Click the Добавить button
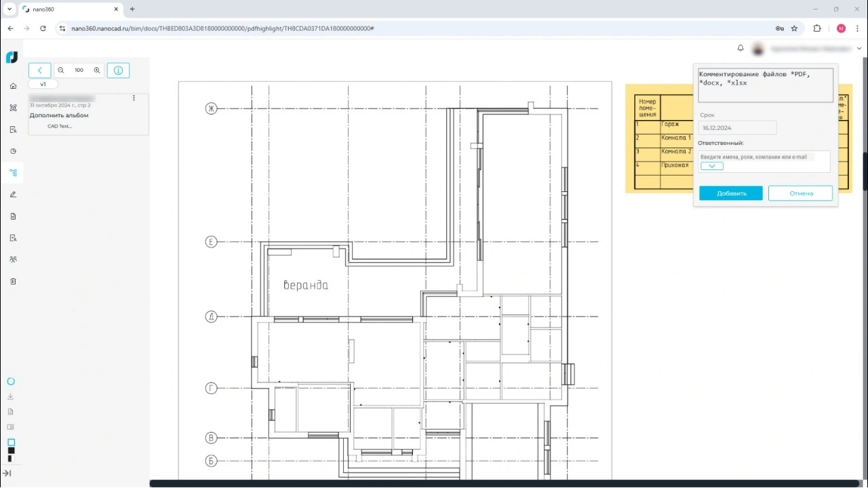The image size is (868, 488). [731, 194]
